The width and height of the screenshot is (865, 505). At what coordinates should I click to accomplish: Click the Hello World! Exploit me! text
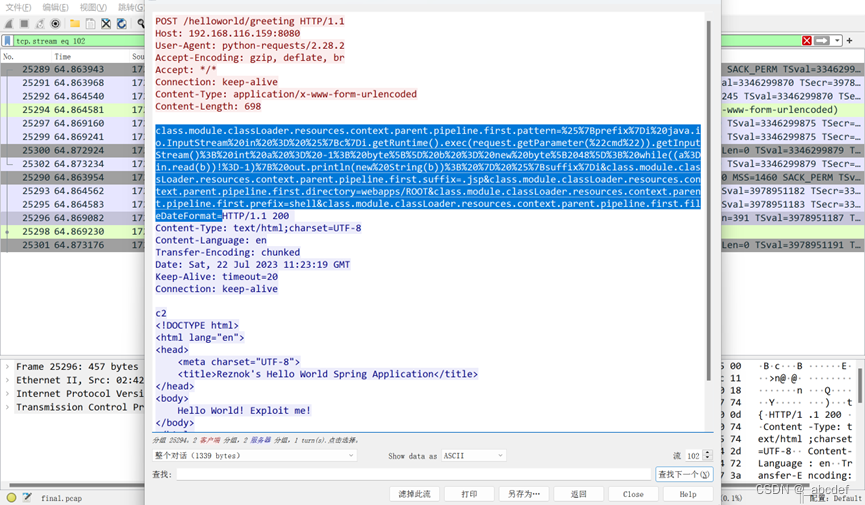(244, 411)
